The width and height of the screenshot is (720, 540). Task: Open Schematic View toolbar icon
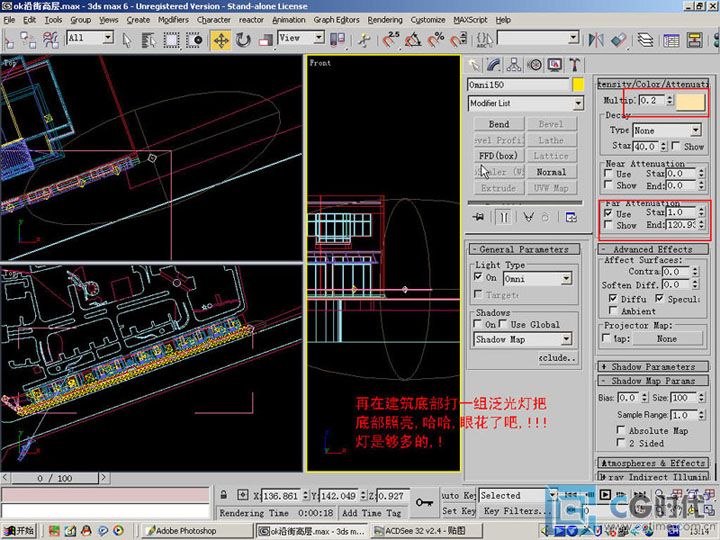[x=694, y=40]
